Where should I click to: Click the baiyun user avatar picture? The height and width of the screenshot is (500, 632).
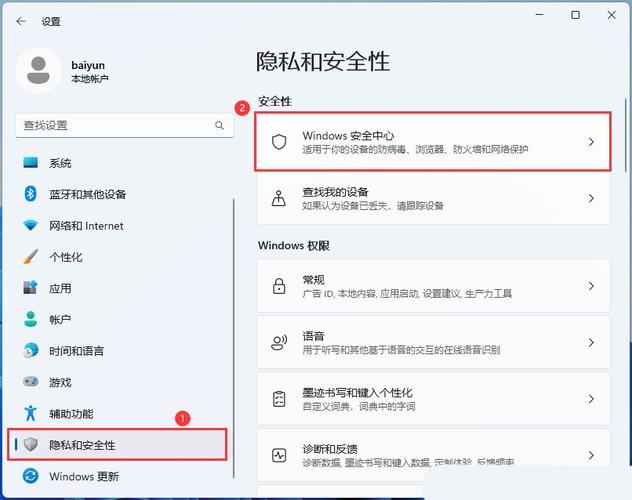(x=38, y=70)
